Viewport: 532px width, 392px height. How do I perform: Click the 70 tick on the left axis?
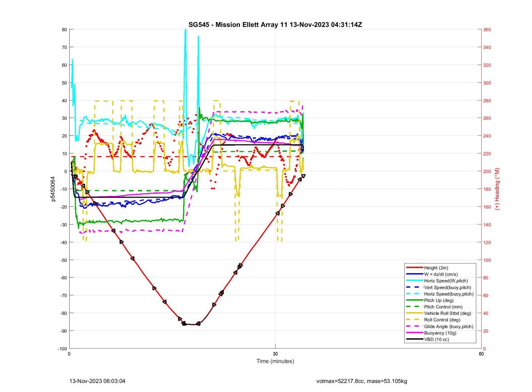coord(64,47)
